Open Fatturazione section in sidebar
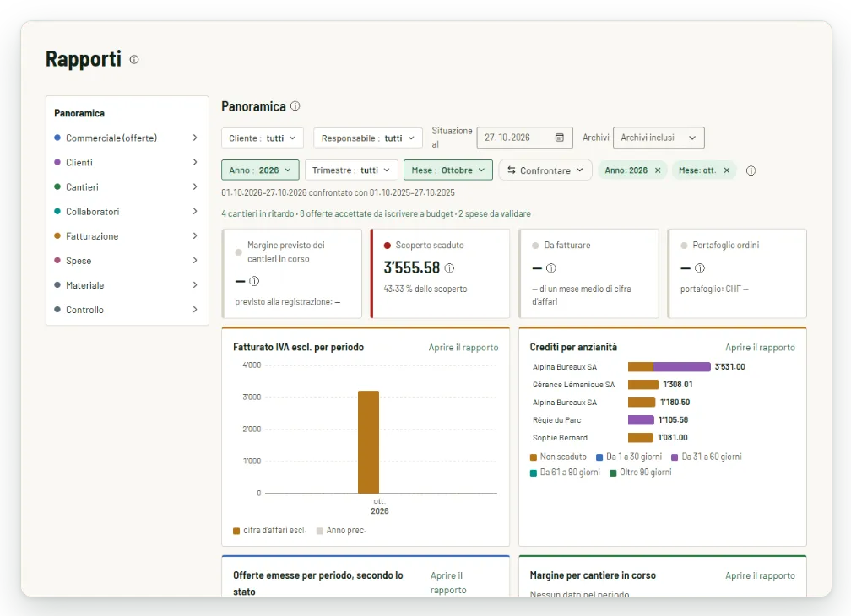The height and width of the screenshot is (616, 851). pyautogui.click(x=127, y=236)
